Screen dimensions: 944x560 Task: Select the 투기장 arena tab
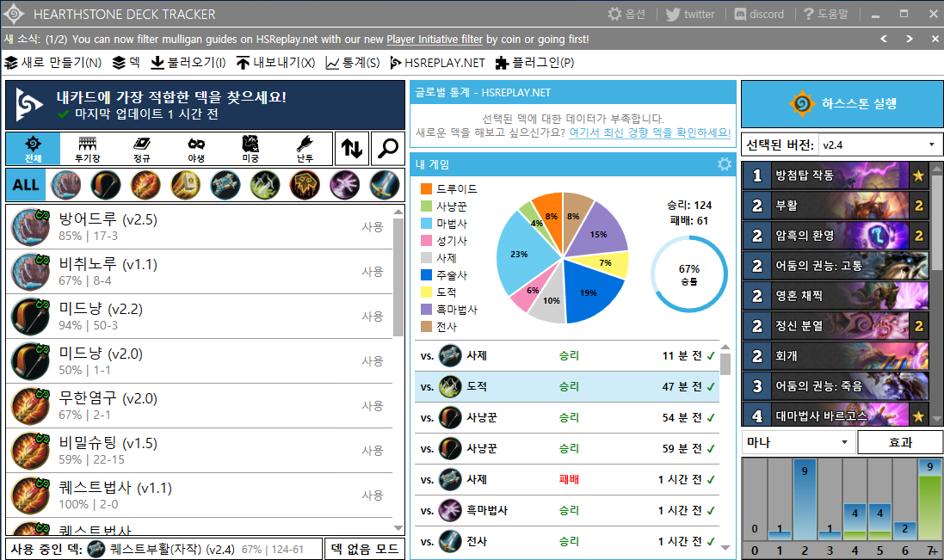87,149
